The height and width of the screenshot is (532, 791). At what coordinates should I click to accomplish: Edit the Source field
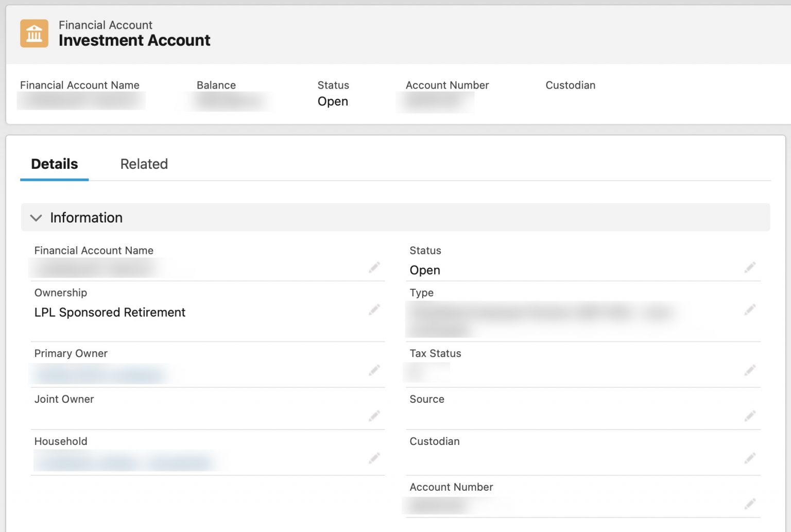pos(750,415)
